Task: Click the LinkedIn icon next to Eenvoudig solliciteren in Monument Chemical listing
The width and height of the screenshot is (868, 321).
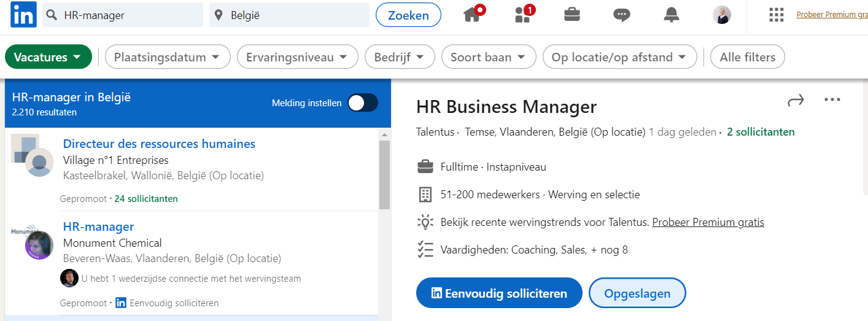Action: click(x=121, y=303)
